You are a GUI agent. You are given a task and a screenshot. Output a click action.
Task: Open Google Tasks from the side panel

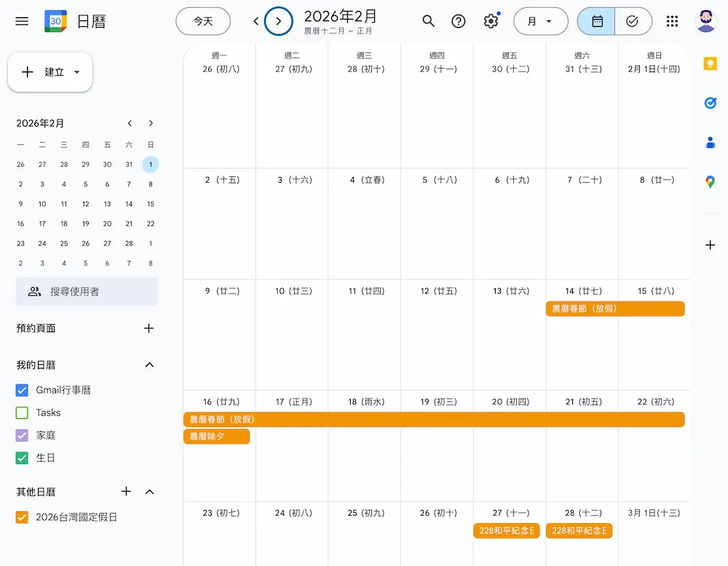(711, 103)
